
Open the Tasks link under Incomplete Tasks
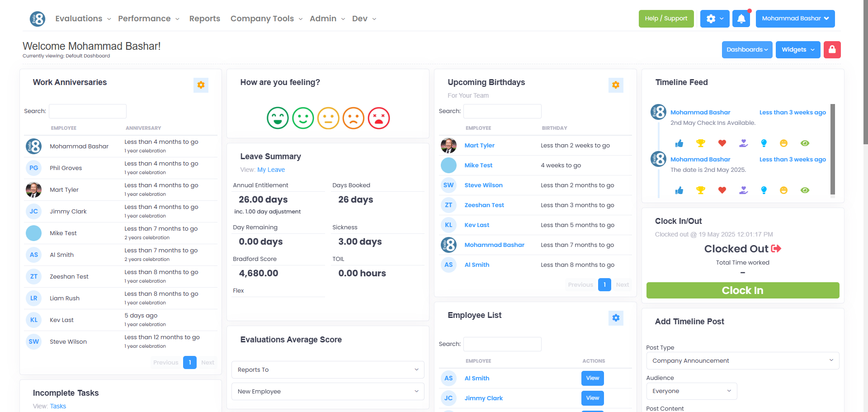pyautogui.click(x=58, y=406)
